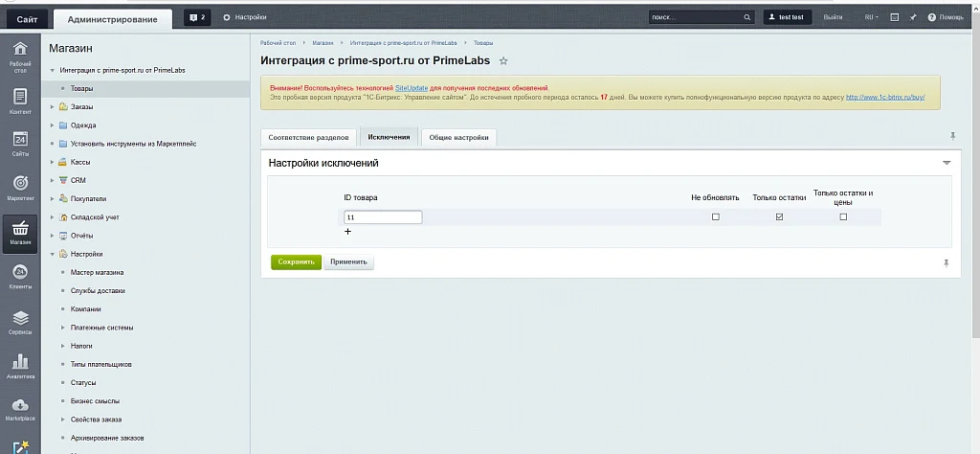Focus the поиск search field

tap(695, 17)
